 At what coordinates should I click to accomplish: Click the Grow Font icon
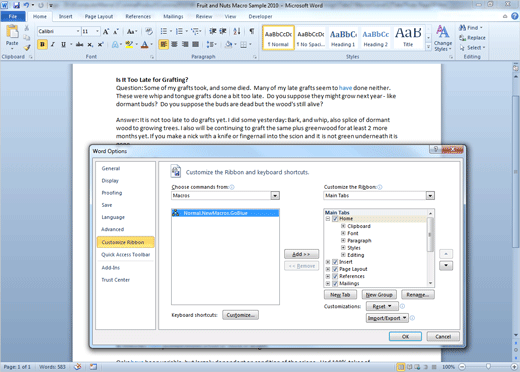click(x=106, y=32)
